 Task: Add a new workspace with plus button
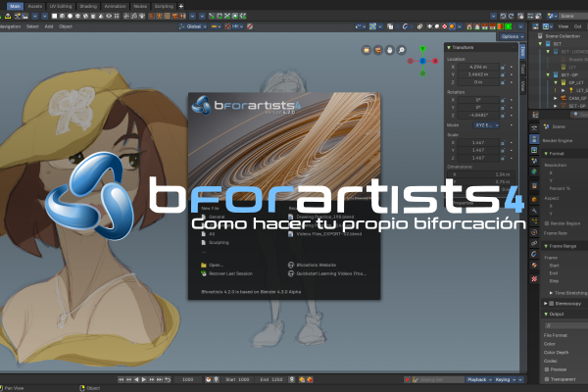pos(181,7)
